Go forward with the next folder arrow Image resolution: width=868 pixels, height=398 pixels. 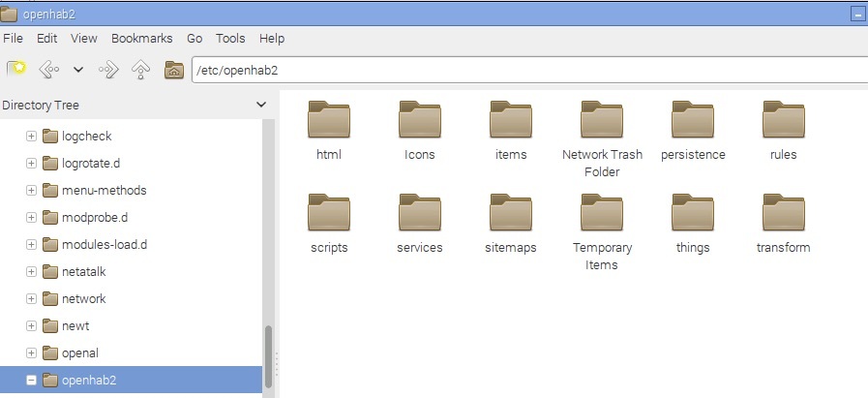tap(108, 70)
